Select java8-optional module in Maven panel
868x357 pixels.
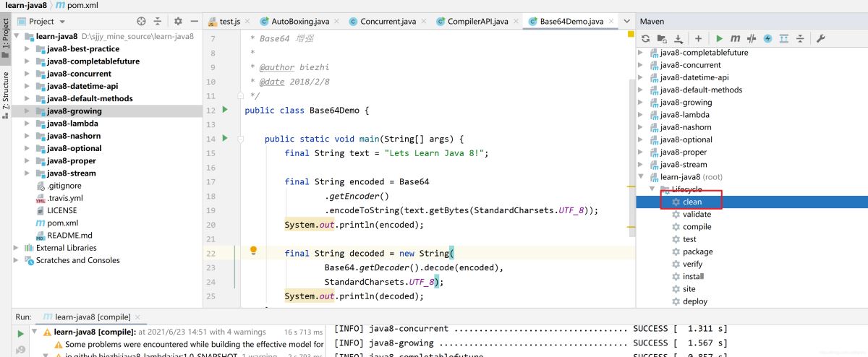pyautogui.click(x=686, y=139)
